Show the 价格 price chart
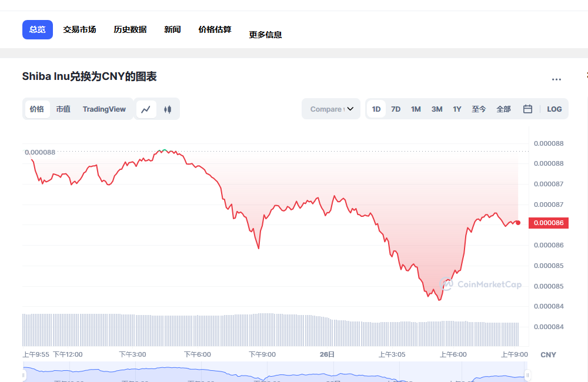This screenshot has height=382, width=588. pos(36,109)
